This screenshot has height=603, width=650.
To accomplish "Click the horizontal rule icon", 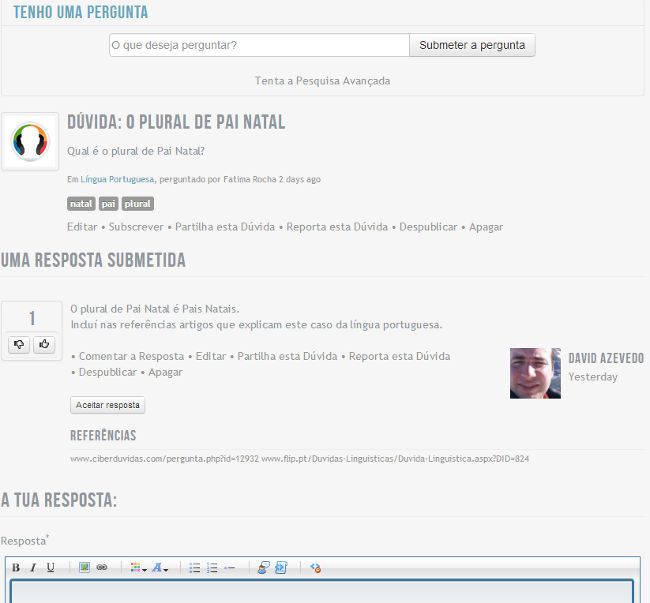I will 229,568.
